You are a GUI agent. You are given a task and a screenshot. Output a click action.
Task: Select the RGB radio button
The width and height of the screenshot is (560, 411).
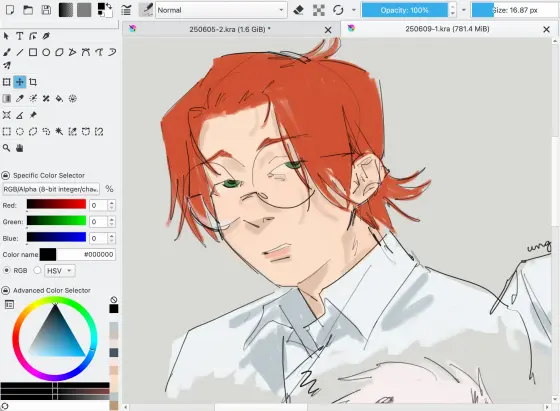(6, 270)
